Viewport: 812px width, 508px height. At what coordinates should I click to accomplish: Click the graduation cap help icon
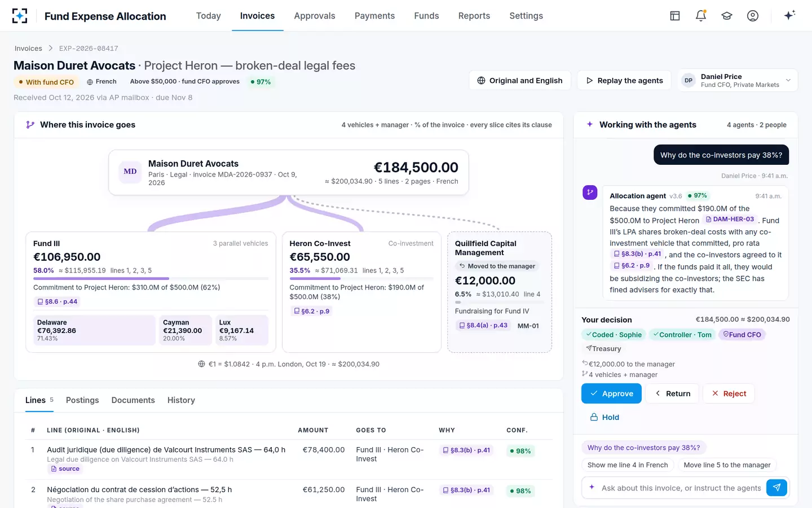coord(727,16)
